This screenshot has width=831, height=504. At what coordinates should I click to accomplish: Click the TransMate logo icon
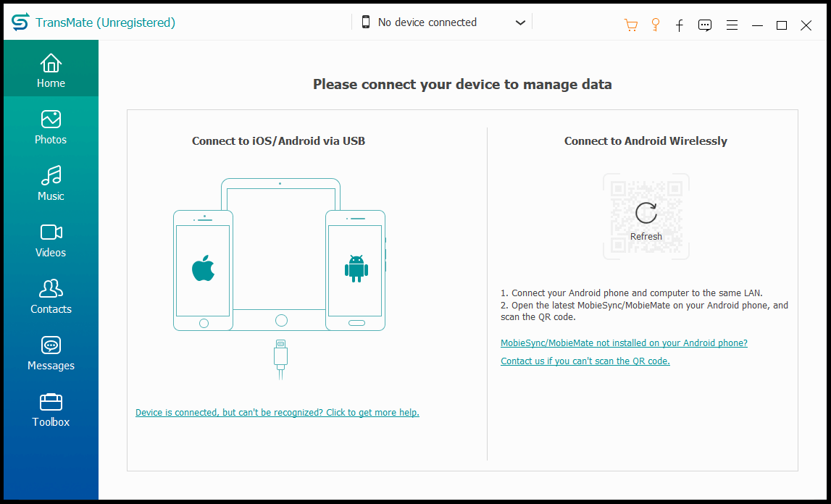coord(20,22)
